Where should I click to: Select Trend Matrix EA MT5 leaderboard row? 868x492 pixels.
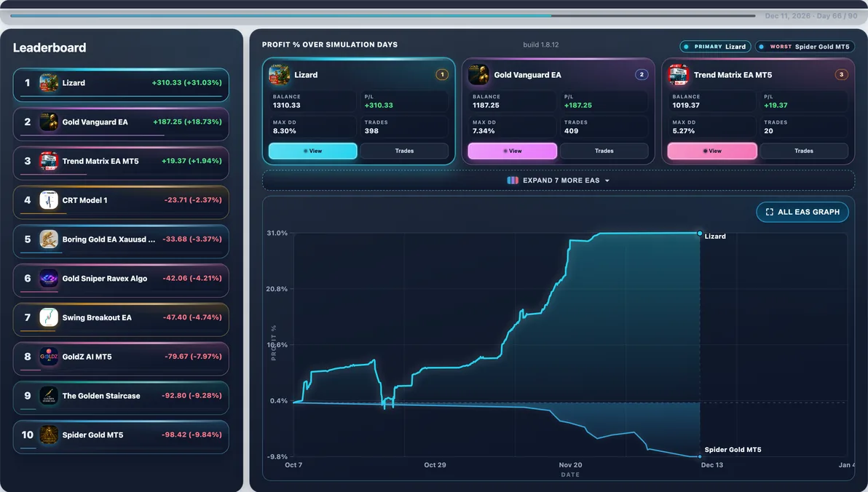121,163
